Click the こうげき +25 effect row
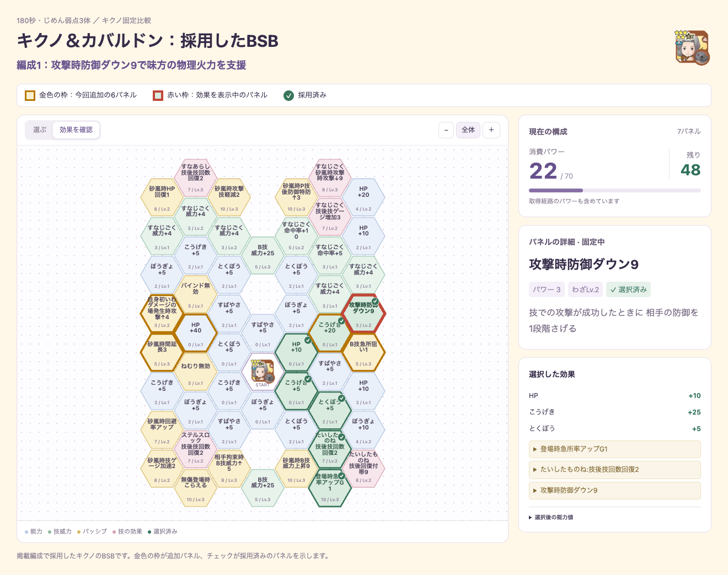Viewport: 728px width, 575px height. click(614, 412)
